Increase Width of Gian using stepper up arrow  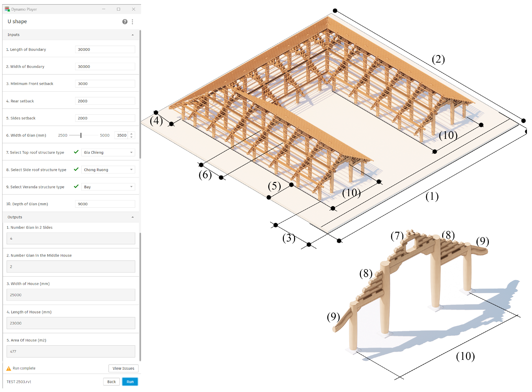pyautogui.click(x=131, y=134)
